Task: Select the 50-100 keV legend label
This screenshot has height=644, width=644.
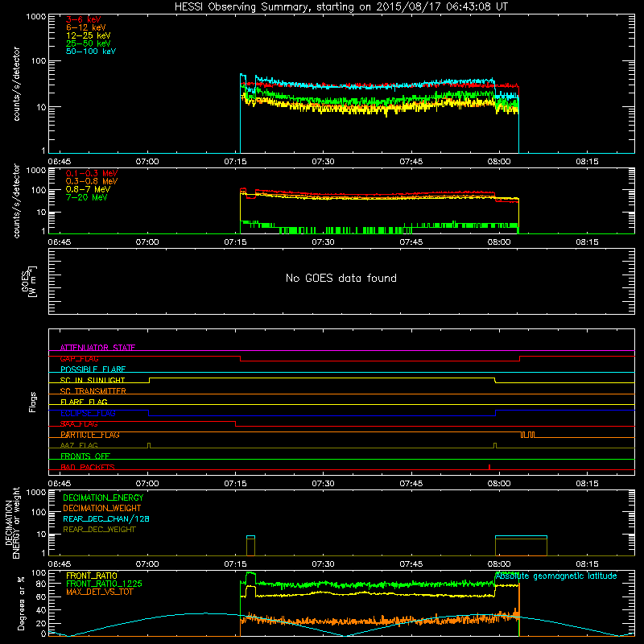Action: (91, 52)
